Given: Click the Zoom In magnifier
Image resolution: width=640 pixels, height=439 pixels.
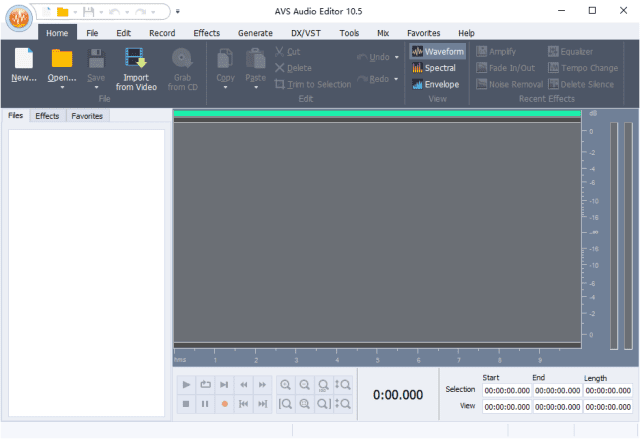Looking at the screenshot, I should (286, 385).
